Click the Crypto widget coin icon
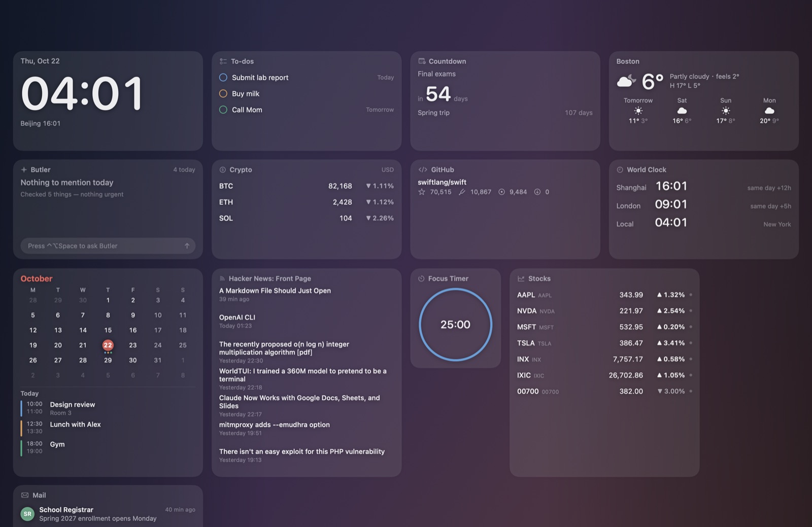812x527 pixels. [x=223, y=170]
